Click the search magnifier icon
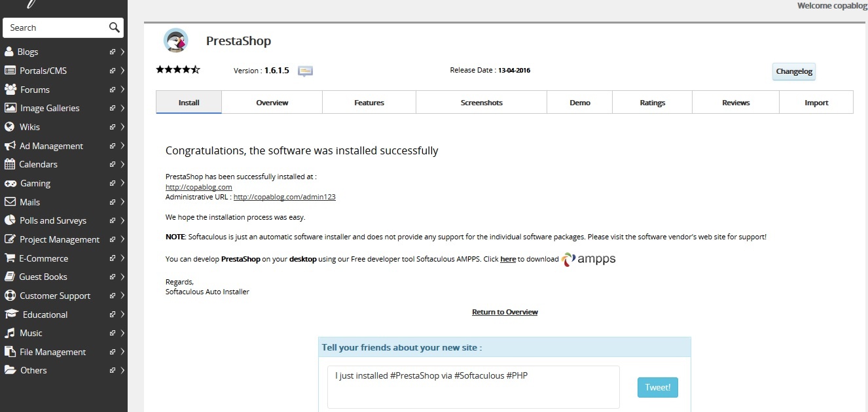The height and width of the screenshot is (412, 868). pos(114,27)
